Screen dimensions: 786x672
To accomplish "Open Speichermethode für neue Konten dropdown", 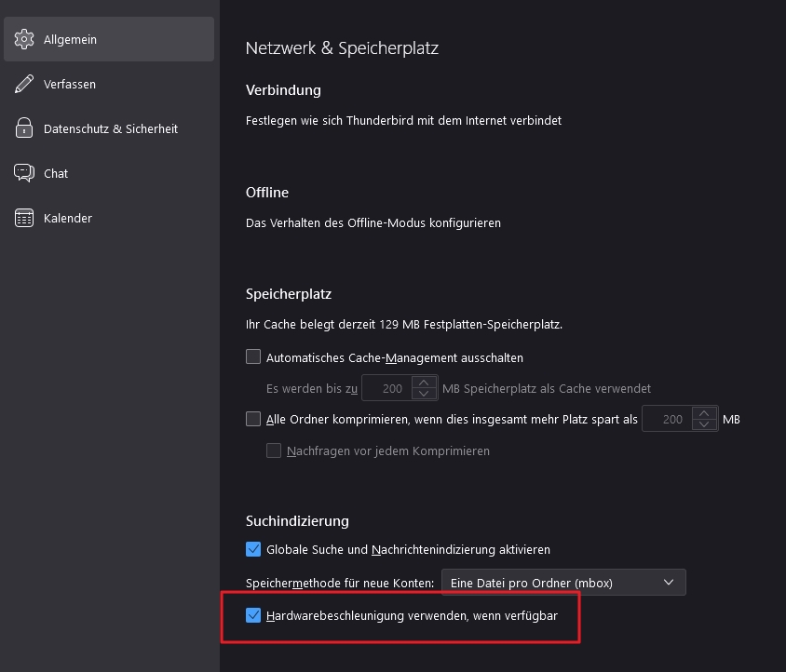I will point(562,583).
